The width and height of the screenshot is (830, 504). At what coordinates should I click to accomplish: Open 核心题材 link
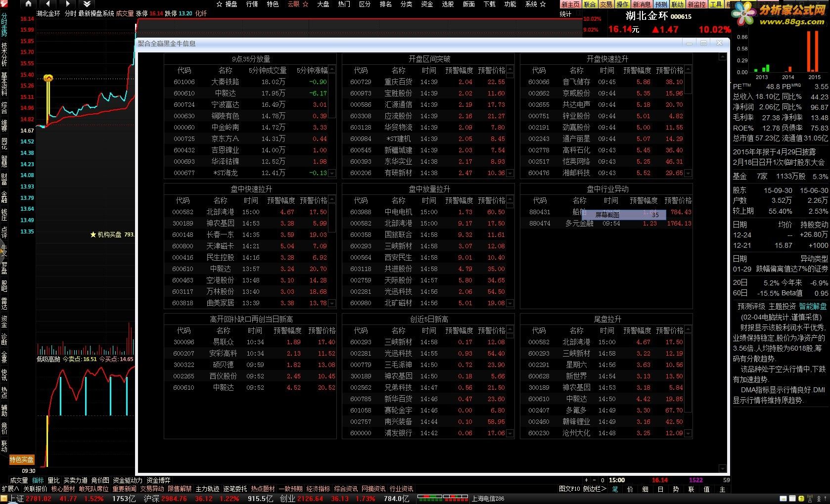(63, 489)
